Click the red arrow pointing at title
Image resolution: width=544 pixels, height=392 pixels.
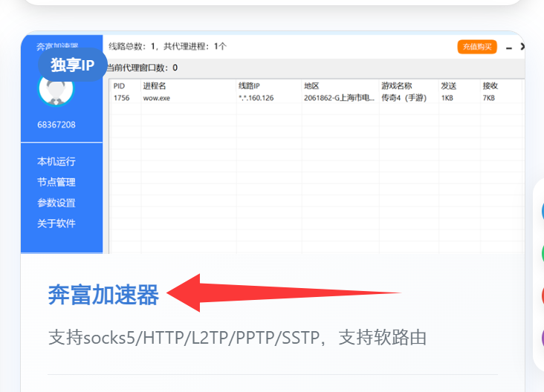[x=282, y=293]
